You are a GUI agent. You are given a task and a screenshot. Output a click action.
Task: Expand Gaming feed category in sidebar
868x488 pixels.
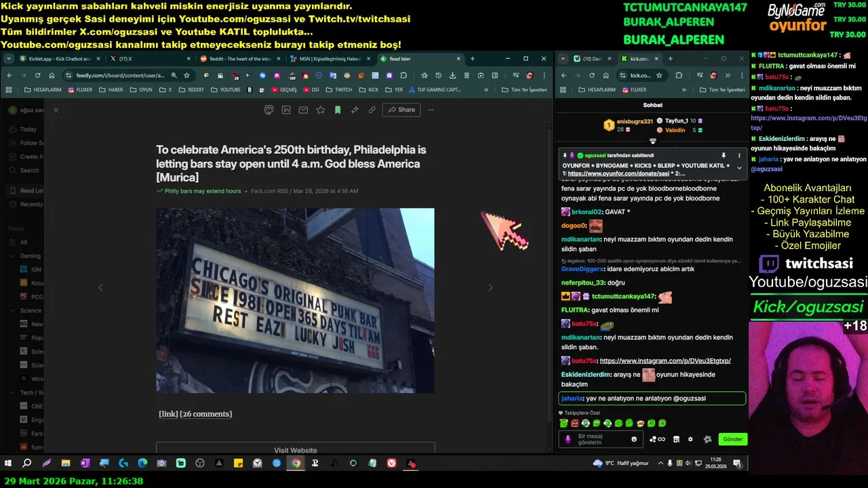(x=12, y=256)
